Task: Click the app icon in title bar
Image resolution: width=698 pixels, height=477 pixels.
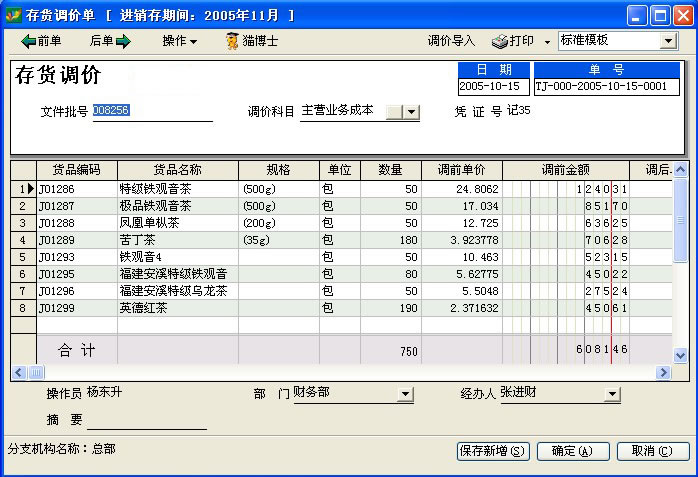Action: [13, 16]
